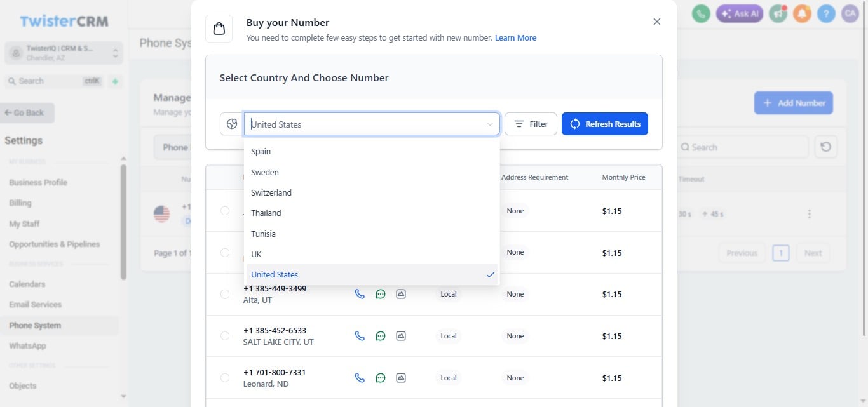Select radio button for Leonard, ND number

point(225,378)
